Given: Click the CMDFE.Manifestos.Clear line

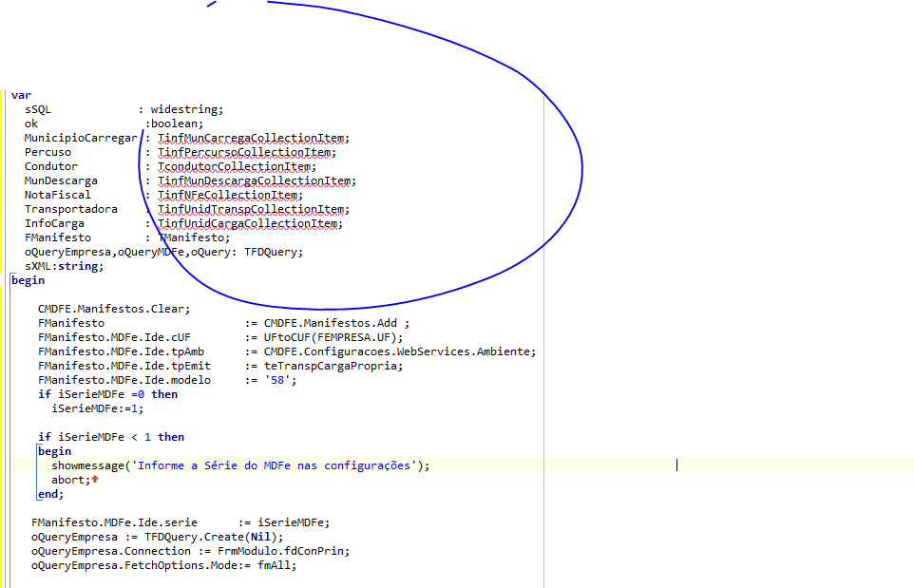Looking at the screenshot, I should (114, 309).
